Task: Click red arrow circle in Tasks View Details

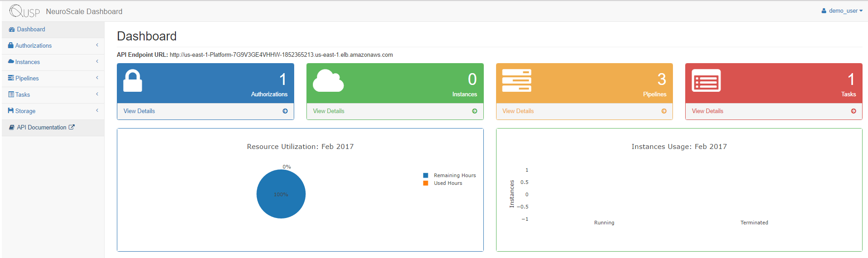Action: click(x=853, y=111)
